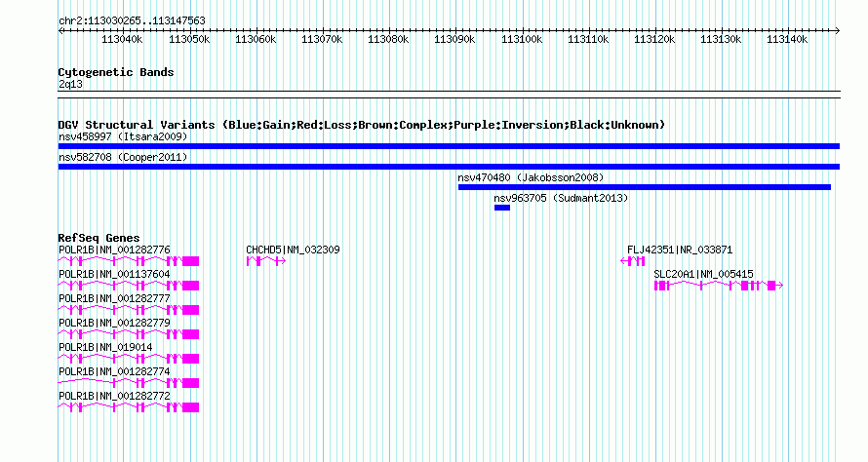This screenshot has height=462, width=868.
Task: Open the Cytogenetic Bands track heading
Action: [x=116, y=72]
